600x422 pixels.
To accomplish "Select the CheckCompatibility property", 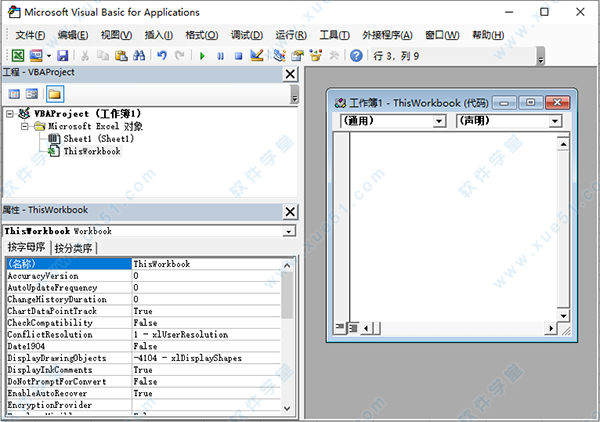I will (143, 323).
